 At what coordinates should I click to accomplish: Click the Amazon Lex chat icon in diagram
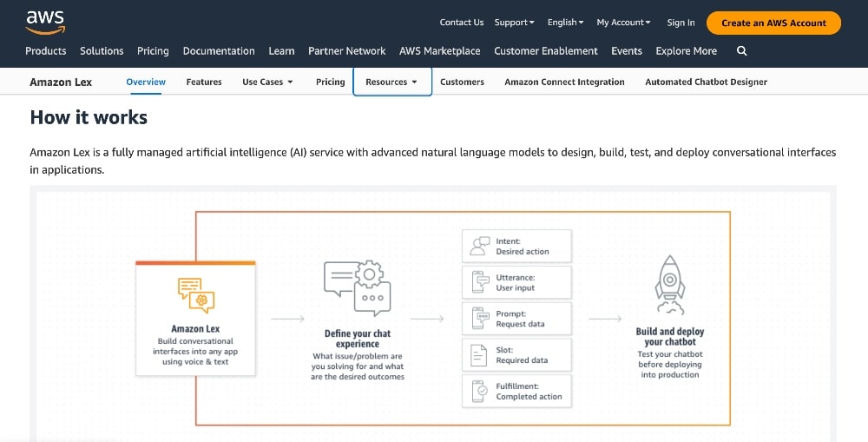(x=196, y=295)
